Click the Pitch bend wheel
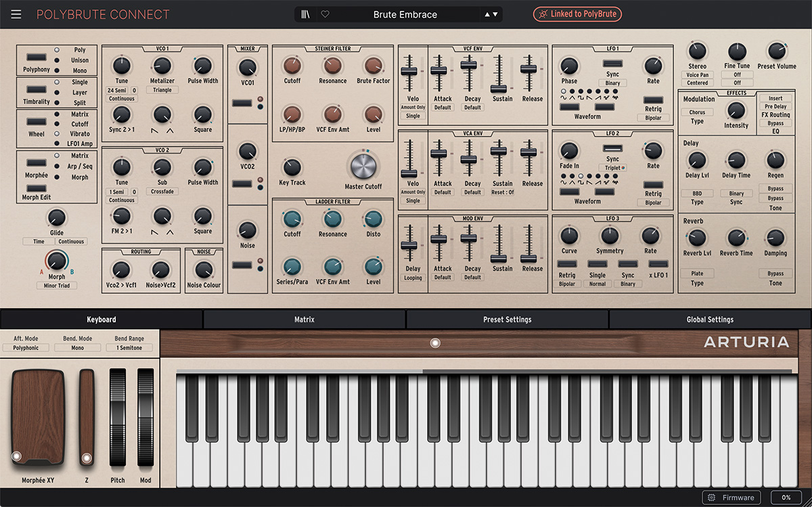Image resolution: width=812 pixels, height=507 pixels. pos(118,417)
